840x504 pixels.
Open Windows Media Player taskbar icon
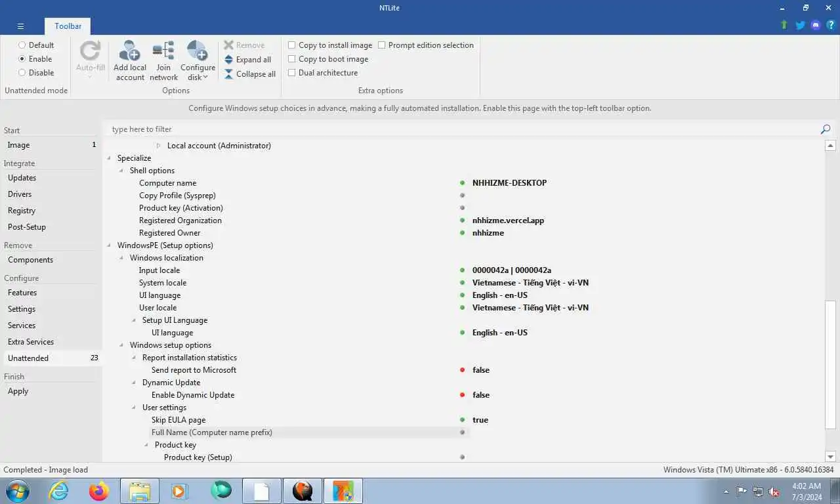tap(179, 491)
